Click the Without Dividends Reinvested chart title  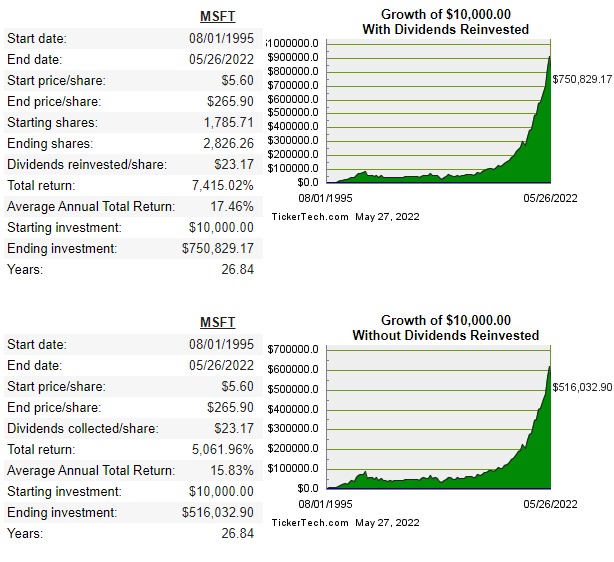pyautogui.click(x=445, y=328)
